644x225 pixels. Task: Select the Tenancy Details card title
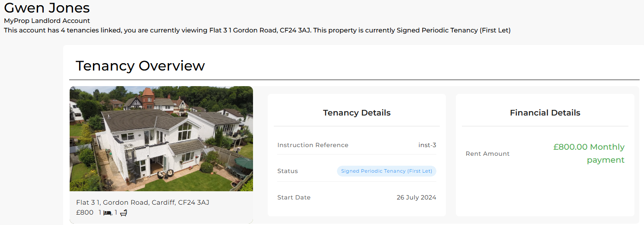point(356,113)
